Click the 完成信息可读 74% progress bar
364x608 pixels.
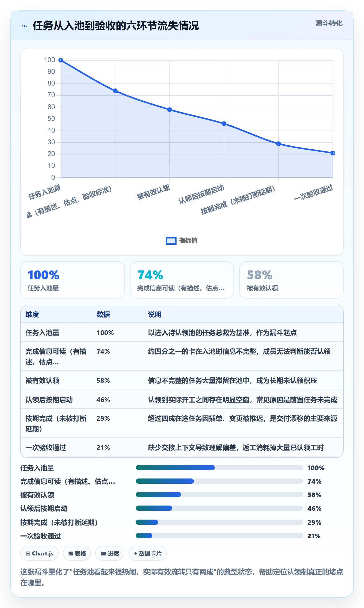tap(219, 481)
